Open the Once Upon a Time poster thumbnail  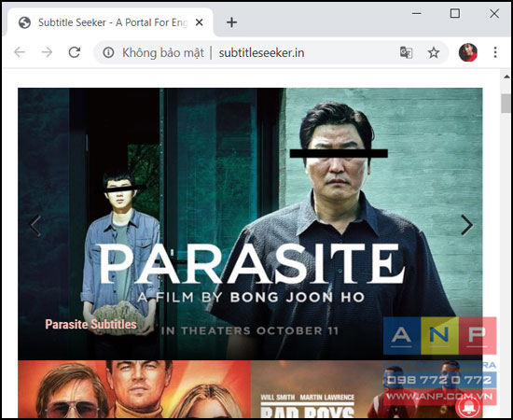(134, 389)
